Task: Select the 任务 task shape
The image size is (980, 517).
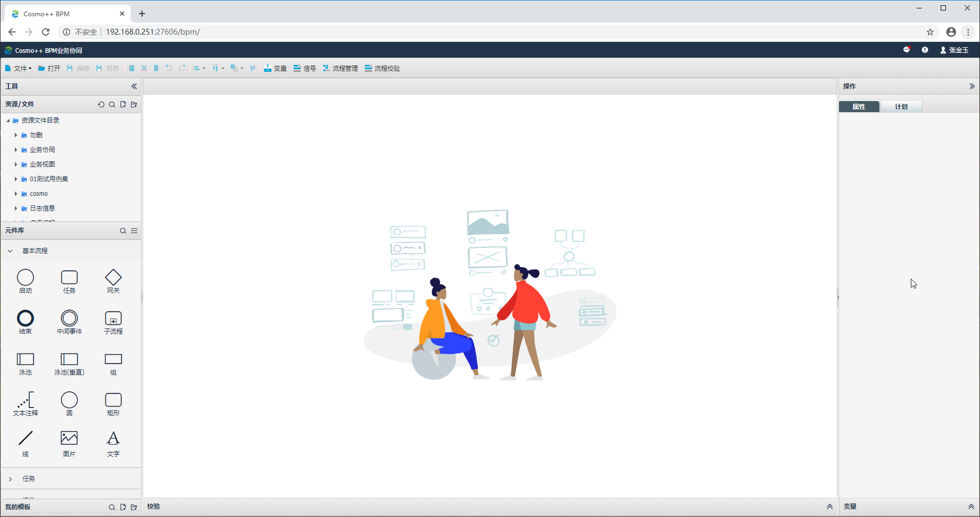Action: click(x=69, y=281)
